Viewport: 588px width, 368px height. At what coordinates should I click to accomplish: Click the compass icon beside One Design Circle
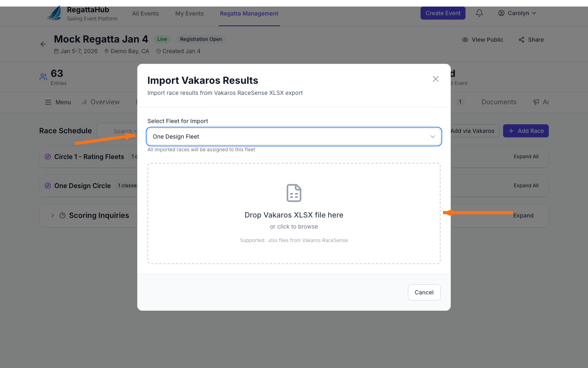coord(48,186)
